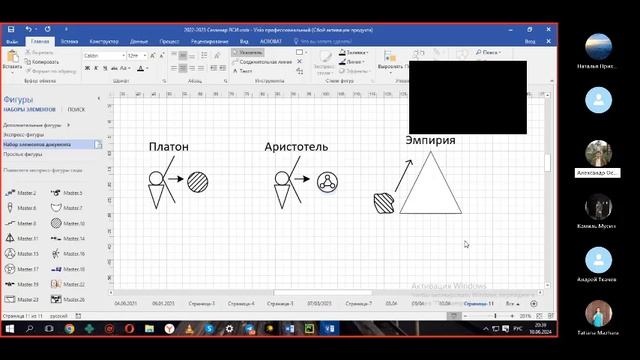Select the Master.17 shape
This screenshot has width=640, height=360.
[x=21, y=269]
